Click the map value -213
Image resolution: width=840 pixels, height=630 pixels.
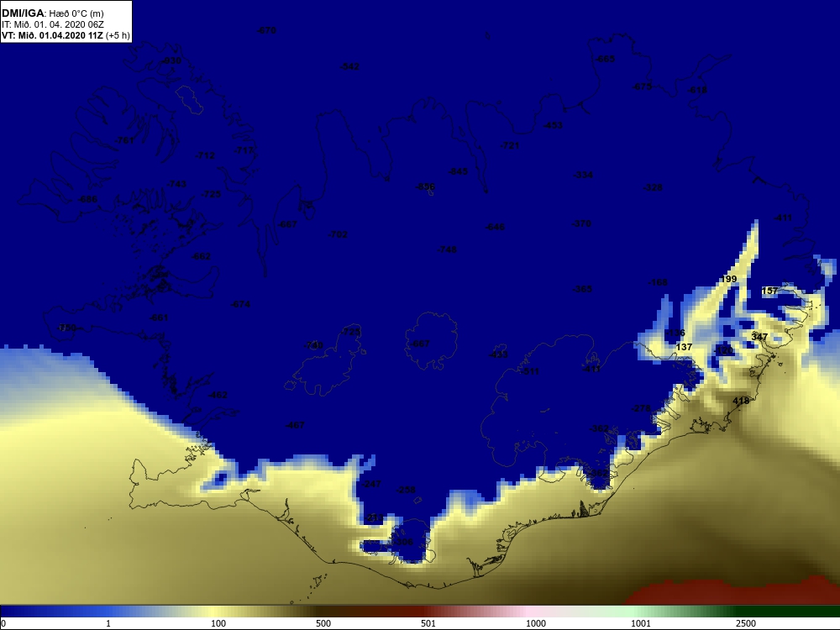coord(375,518)
